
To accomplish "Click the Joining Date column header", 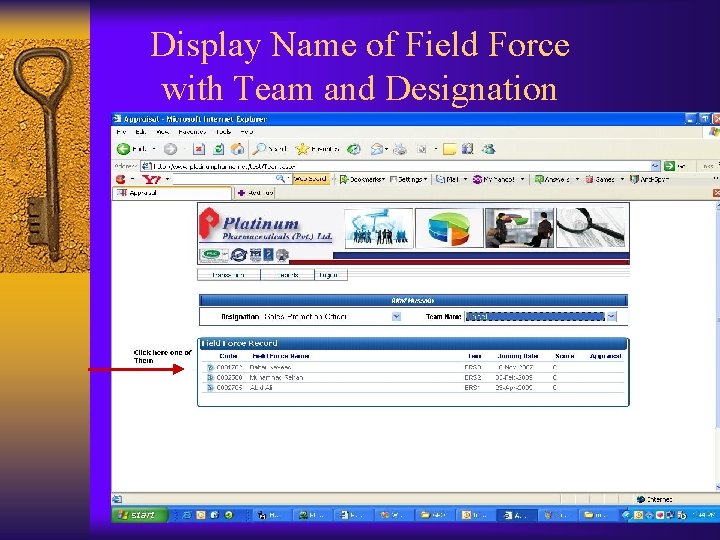I will (x=518, y=356).
